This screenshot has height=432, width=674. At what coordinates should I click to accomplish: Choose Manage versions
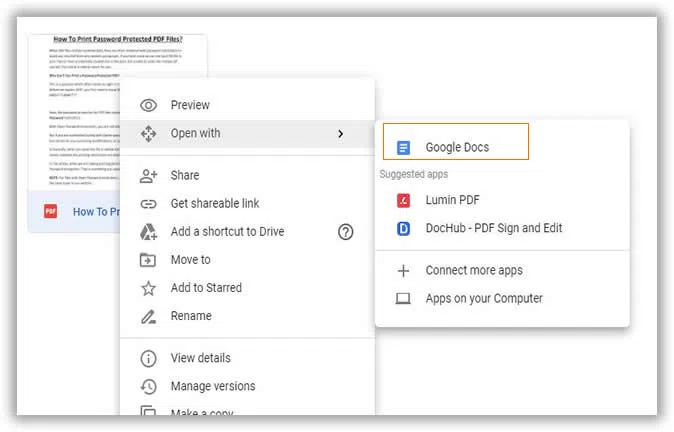tap(247, 386)
